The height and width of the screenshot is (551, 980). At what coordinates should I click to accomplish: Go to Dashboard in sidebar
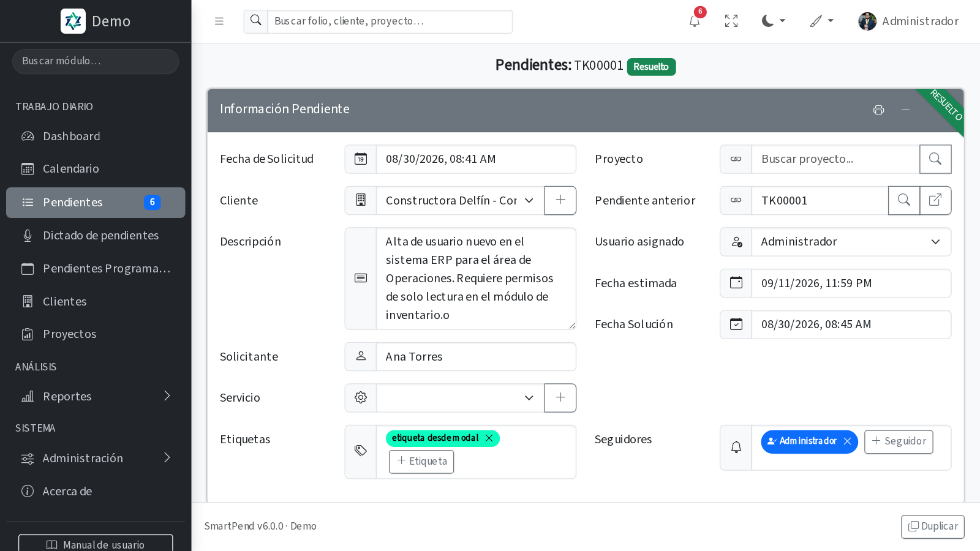96,137
